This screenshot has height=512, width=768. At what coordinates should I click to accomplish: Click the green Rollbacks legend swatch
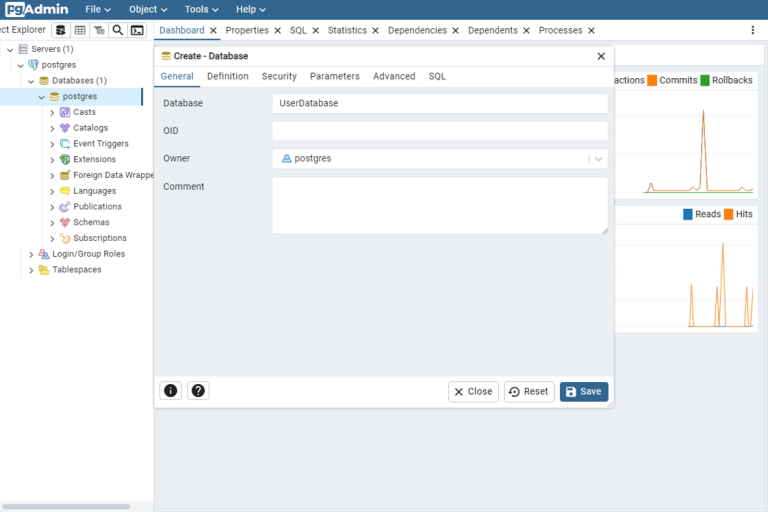[705, 80]
